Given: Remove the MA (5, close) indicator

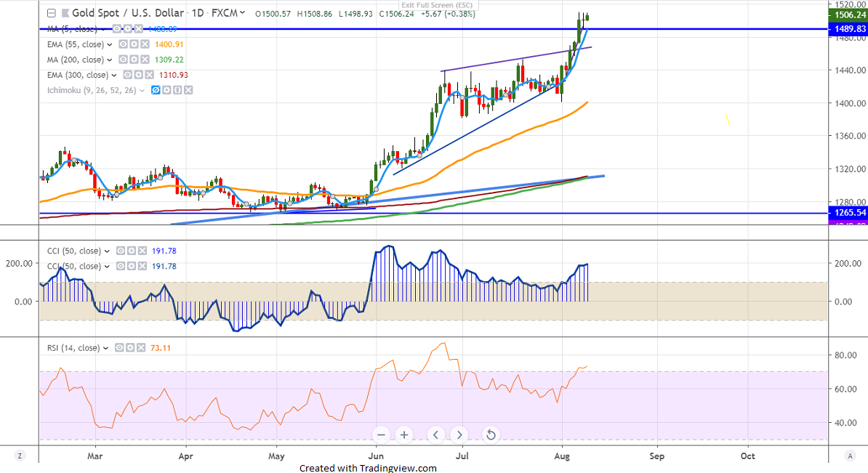Looking at the screenshot, I should [x=138, y=29].
